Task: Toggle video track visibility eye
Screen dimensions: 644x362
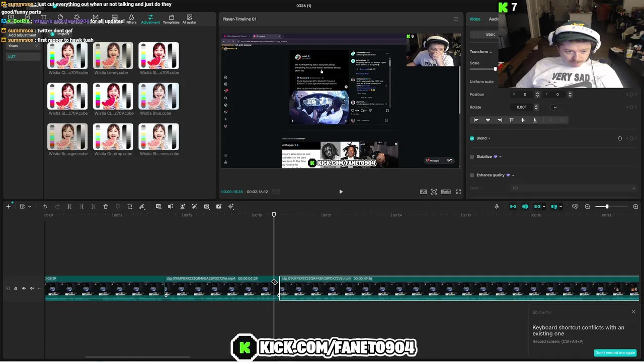Action: (x=24, y=289)
